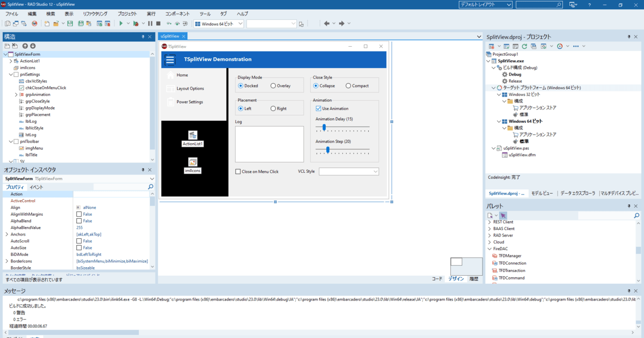
Task: Click the run-with-debugging bug icon
Action: pos(136,24)
